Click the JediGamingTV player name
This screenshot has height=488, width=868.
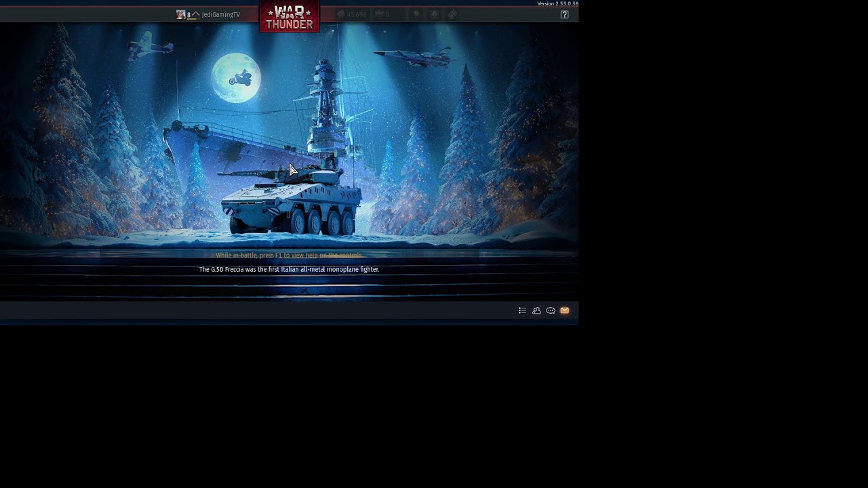point(221,14)
